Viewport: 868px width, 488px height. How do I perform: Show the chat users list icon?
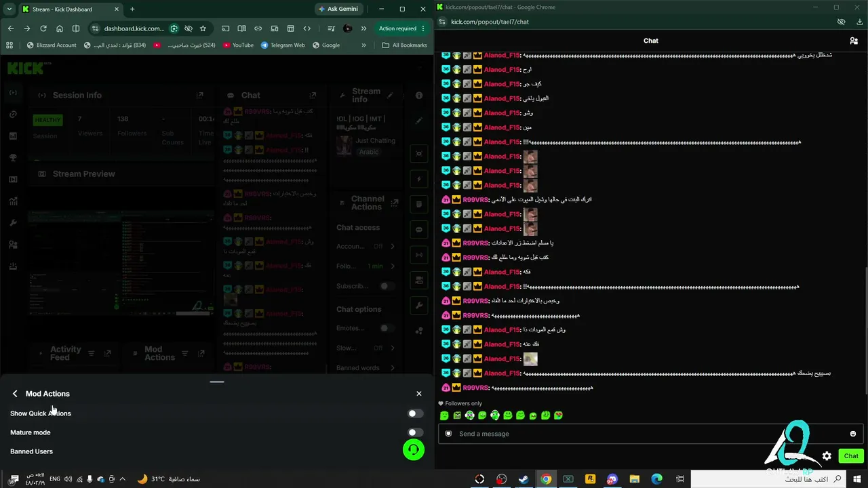(x=854, y=41)
